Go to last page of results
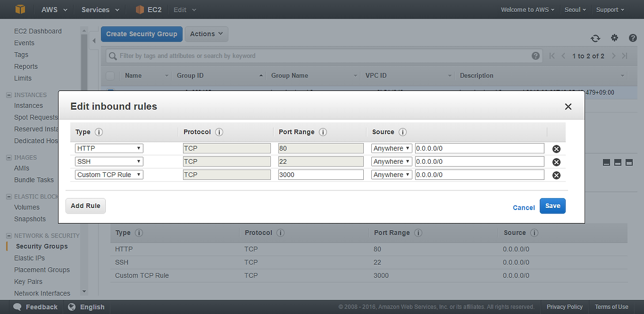 (x=625, y=56)
